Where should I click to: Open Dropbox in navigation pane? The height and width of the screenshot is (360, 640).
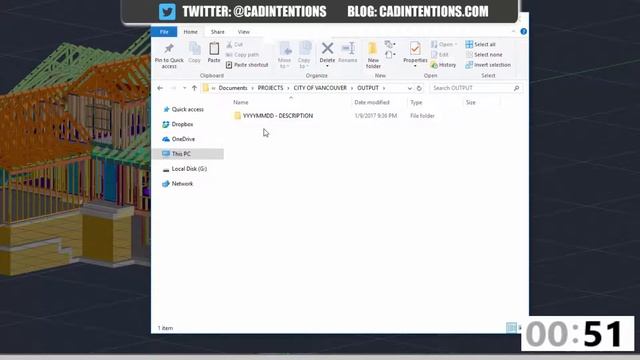pos(178,124)
